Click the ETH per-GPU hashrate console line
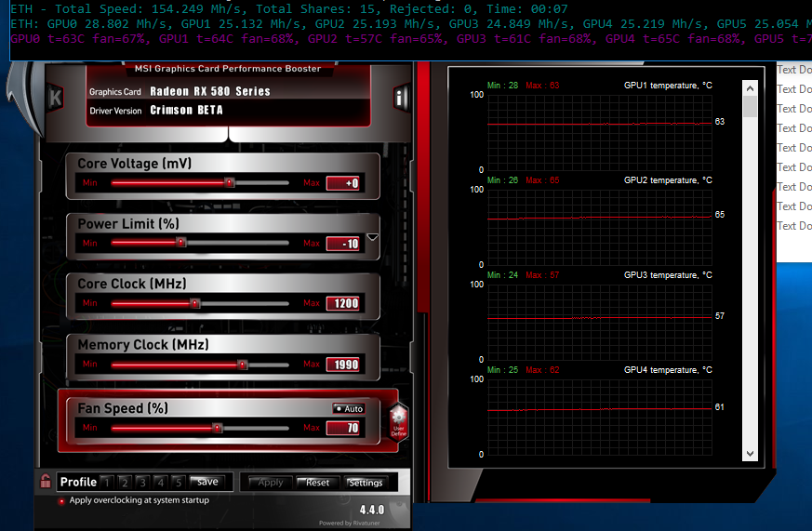This screenshot has width=812, height=531. [411, 24]
